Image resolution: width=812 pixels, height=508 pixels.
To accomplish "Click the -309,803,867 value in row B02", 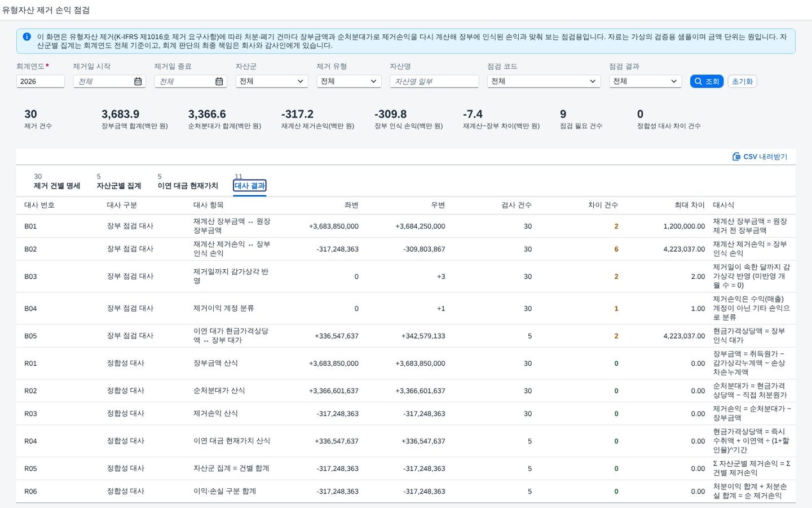I will [x=424, y=249].
